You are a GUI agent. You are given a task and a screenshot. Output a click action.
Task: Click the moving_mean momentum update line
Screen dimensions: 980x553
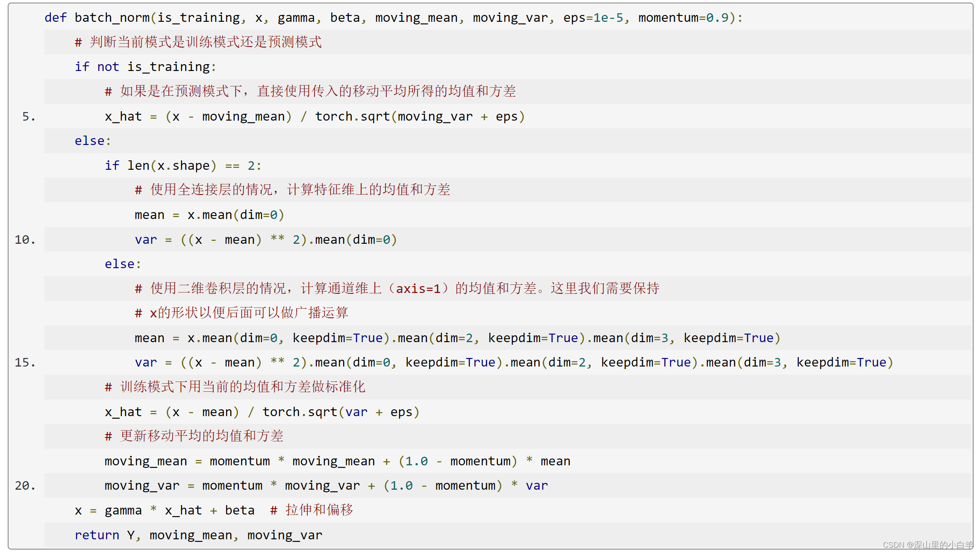tap(337, 461)
